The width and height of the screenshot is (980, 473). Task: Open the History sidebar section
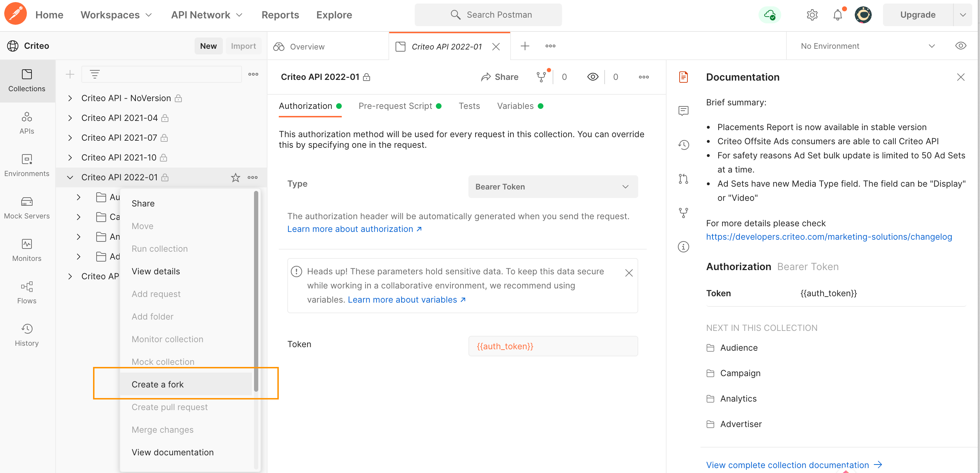coord(27,335)
